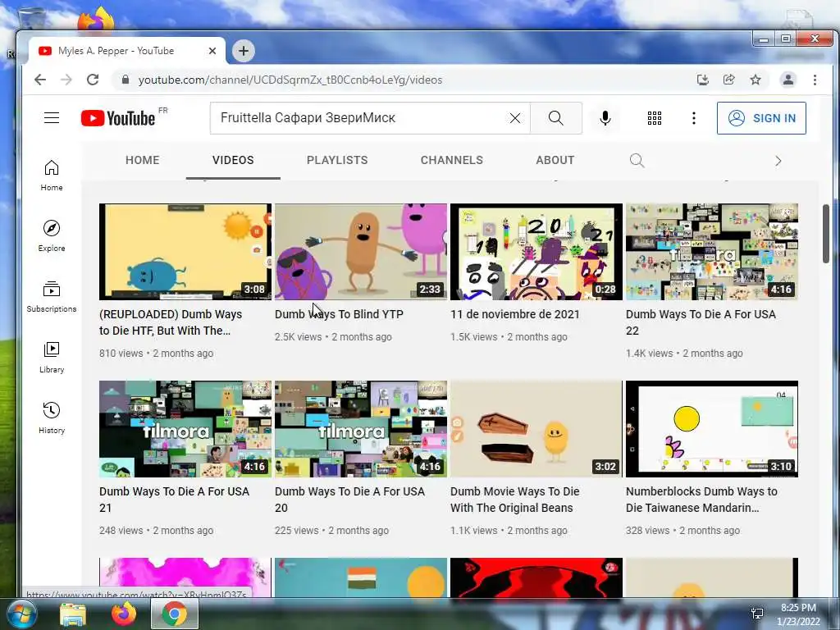Open Dumb Movie Ways To Die title

[x=515, y=500]
